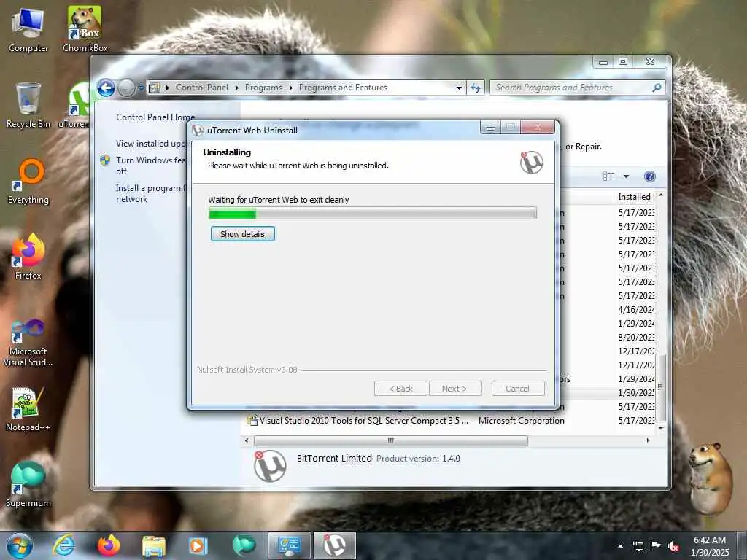Screen dimensions: 747x560
Task: Click the Cancel button in uTorrent Uninstall
Action: pyautogui.click(x=517, y=389)
